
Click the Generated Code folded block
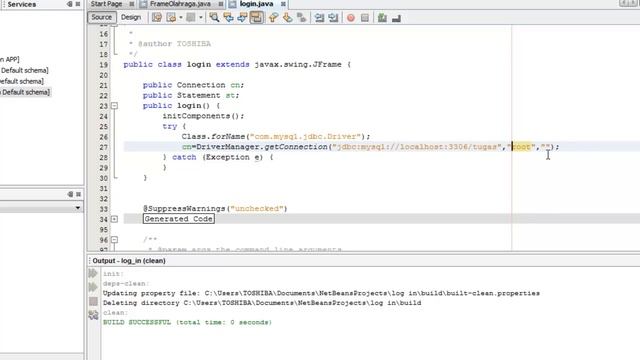tap(179, 219)
